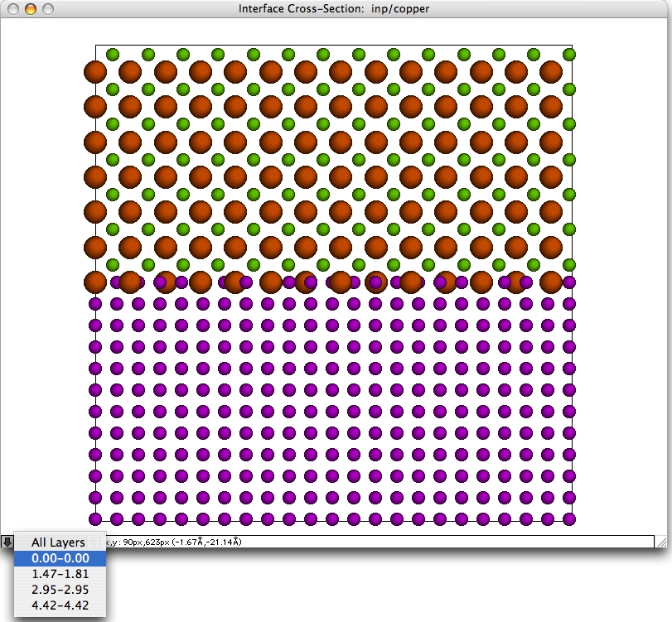
Task: Click the x,y coordinate status field
Action: 373,542
